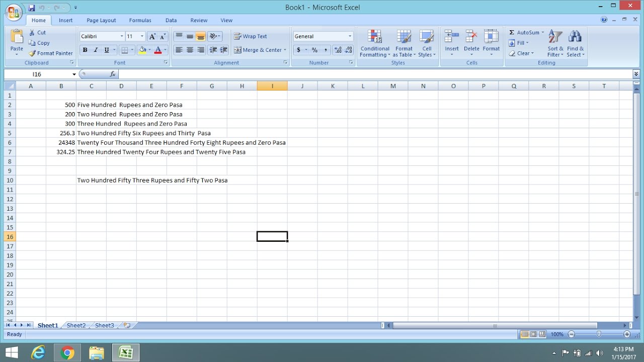This screenshot has height=362, width=644.
Task: Zoom in using plus button
Action: [x=627, y=334]
